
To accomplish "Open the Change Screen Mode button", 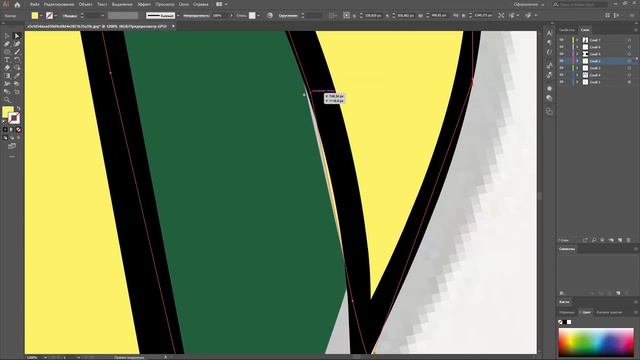I will pyautogui.click(x=12, y=146).
